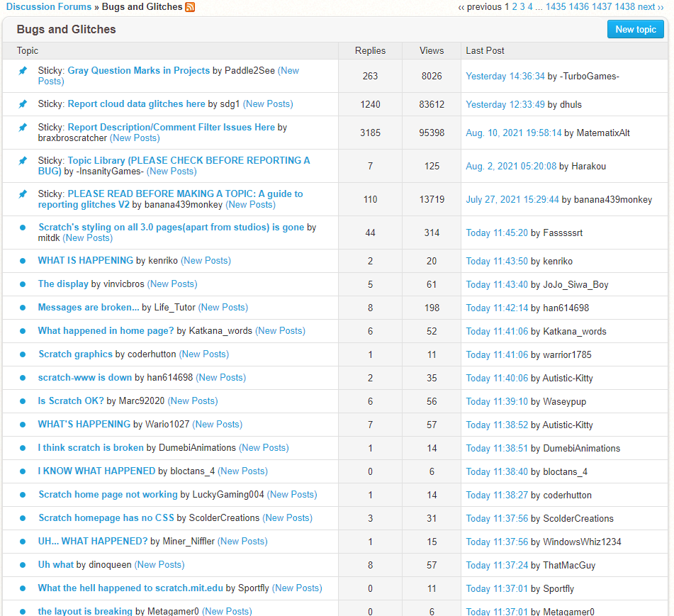Open Scratch homepage has no CSS topic

click(x=106, y=517)
